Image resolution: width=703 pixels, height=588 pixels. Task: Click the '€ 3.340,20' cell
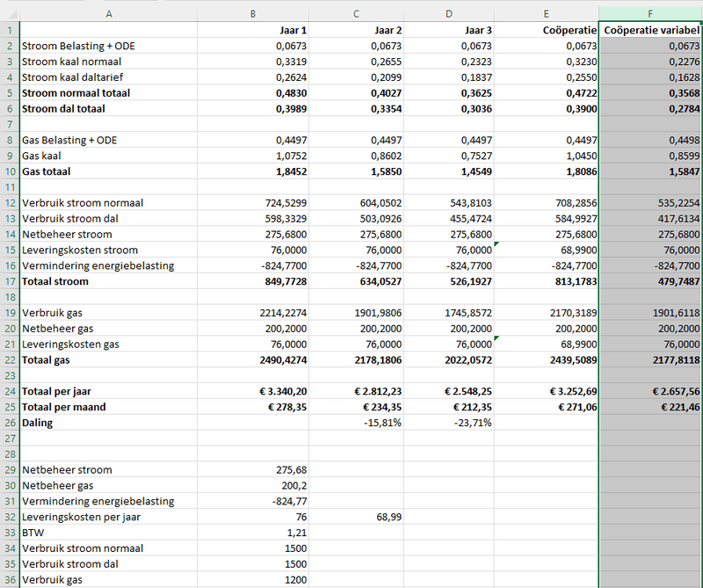(x=253, y=391)
